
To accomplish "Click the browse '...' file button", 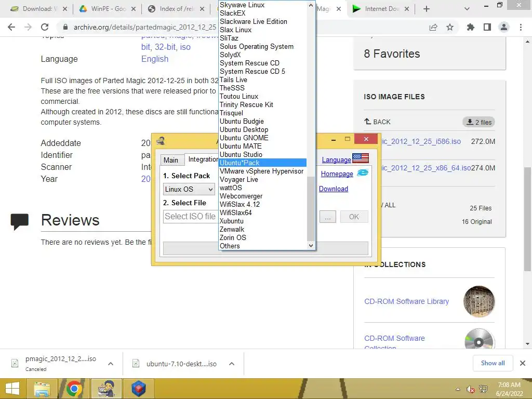I will [x=327, y=217].
